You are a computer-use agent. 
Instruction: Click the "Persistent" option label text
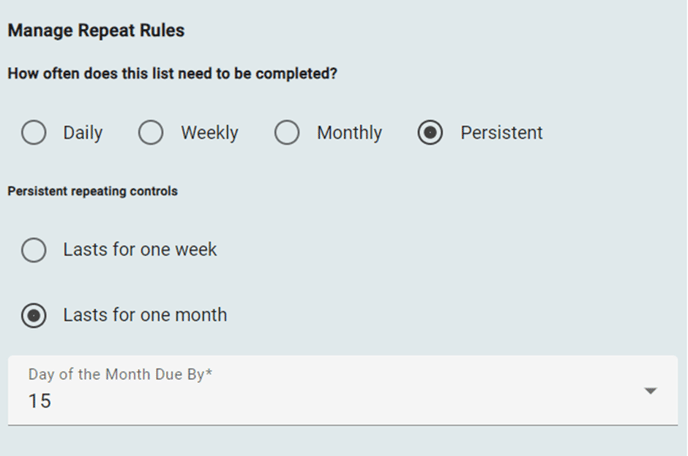click(501, 133)
